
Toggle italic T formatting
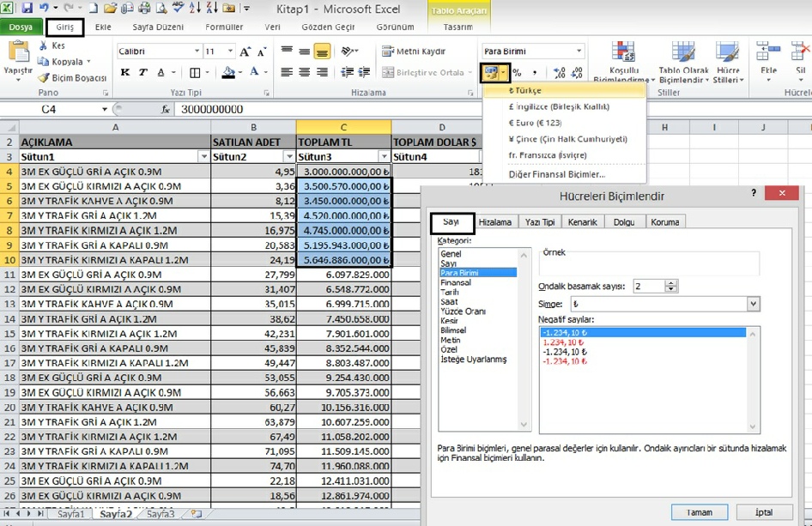click(x=143, y=72)
